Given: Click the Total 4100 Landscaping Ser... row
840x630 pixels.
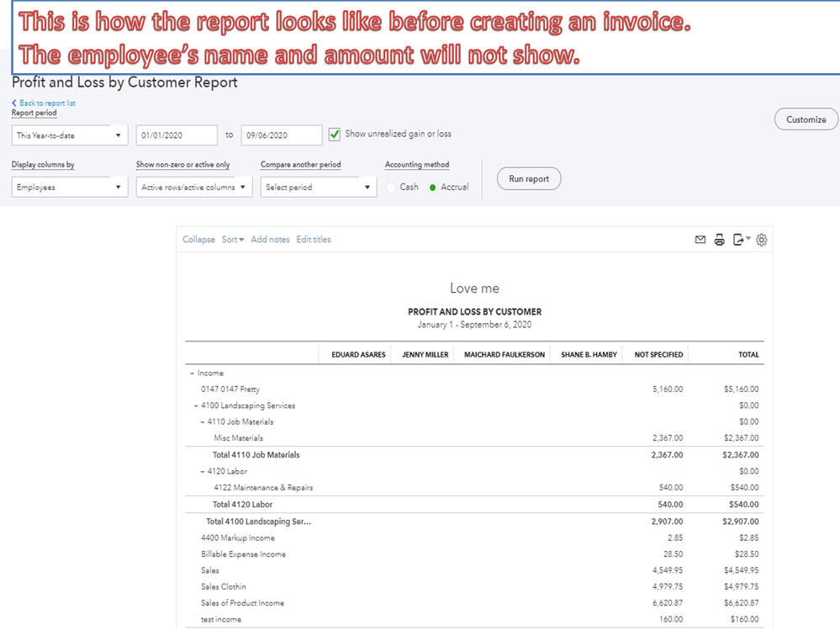Looking at the screenshot, I should (259, 521).
